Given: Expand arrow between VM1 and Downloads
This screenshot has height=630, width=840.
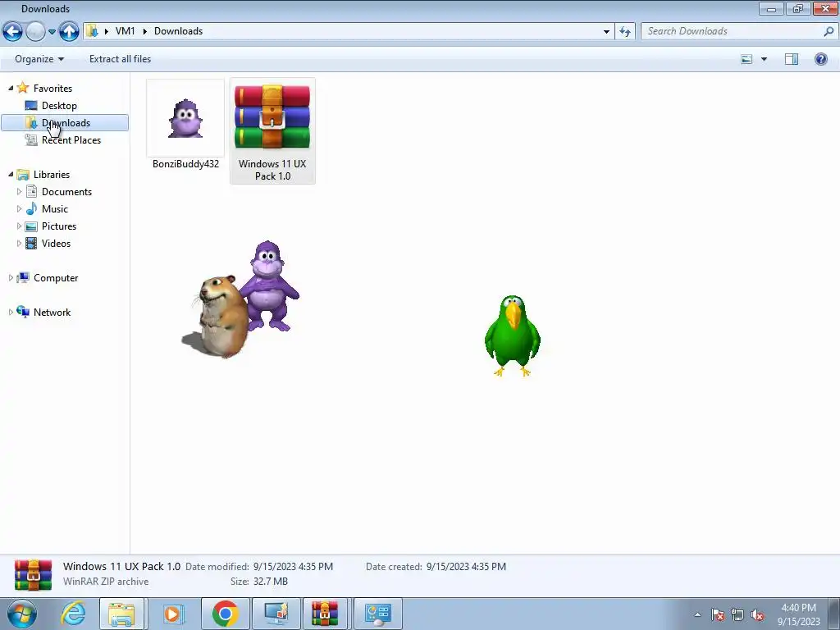Looking at the screenshot, I should point(144,31).
